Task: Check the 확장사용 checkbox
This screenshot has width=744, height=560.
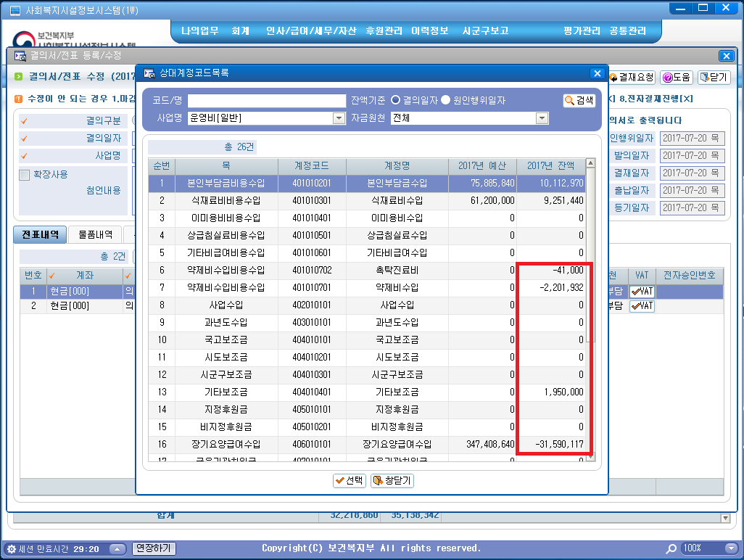Action: tap(25, 174)
